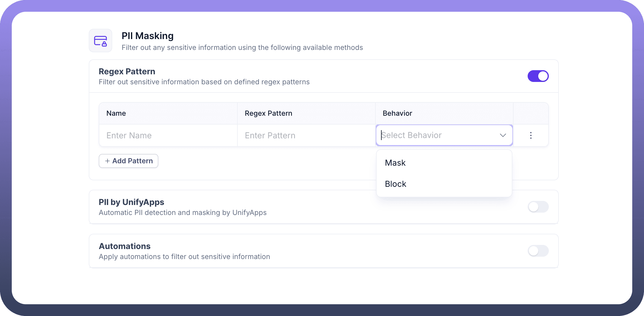644x316 pixels.
Task: Click the Name column header
Action: 116,113
